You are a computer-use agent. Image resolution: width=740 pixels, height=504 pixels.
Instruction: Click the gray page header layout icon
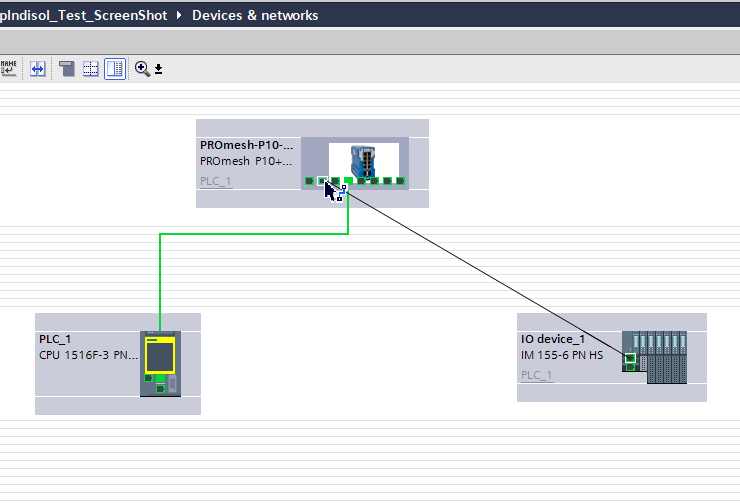click(67, 69)
